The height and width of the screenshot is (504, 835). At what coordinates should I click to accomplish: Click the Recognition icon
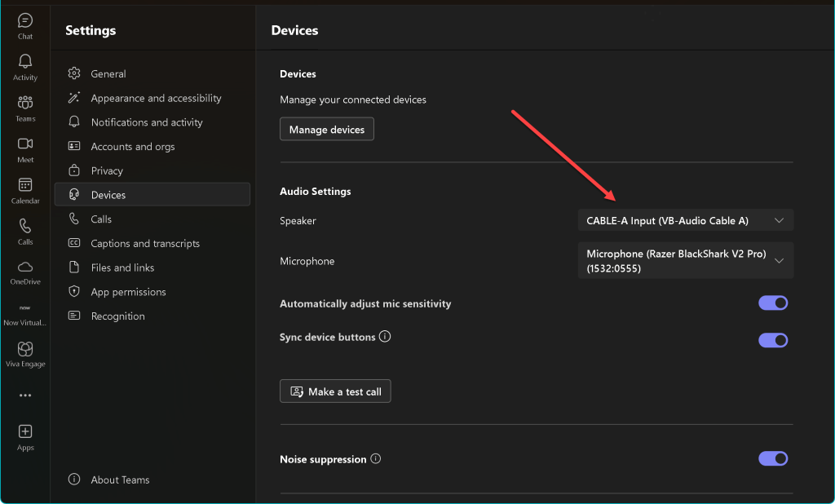coord(74,316)
